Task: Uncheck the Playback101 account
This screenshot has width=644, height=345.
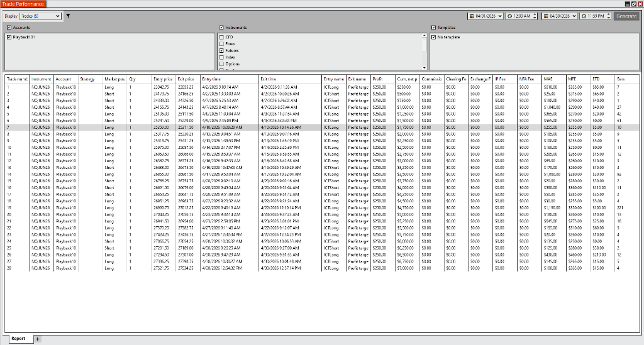Action: point(9,37)
